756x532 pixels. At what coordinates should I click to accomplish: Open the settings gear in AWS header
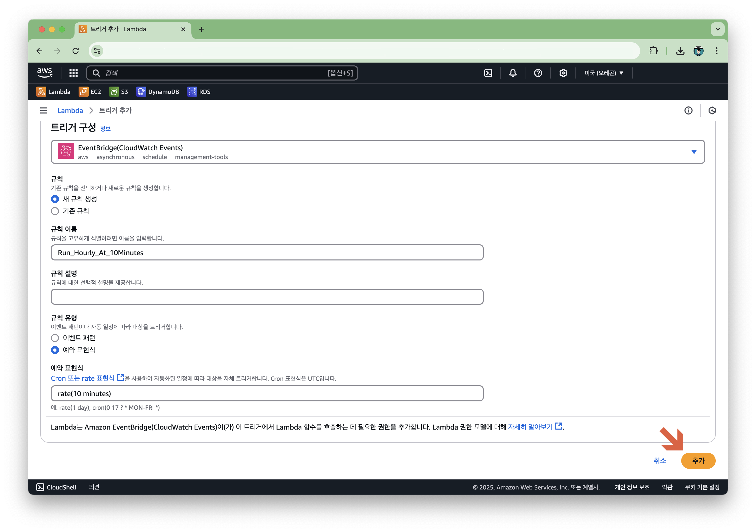click(563, 73)
